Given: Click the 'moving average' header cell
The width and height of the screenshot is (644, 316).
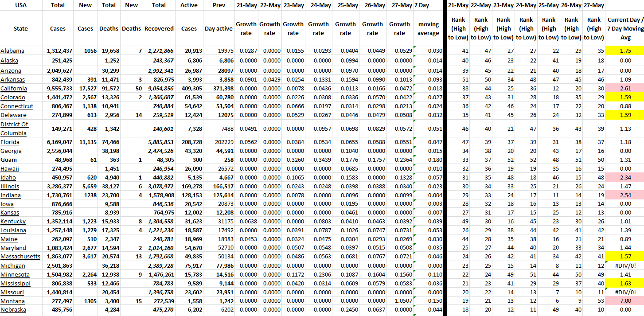Looking at the screenshot, I should tap(429, 28).
